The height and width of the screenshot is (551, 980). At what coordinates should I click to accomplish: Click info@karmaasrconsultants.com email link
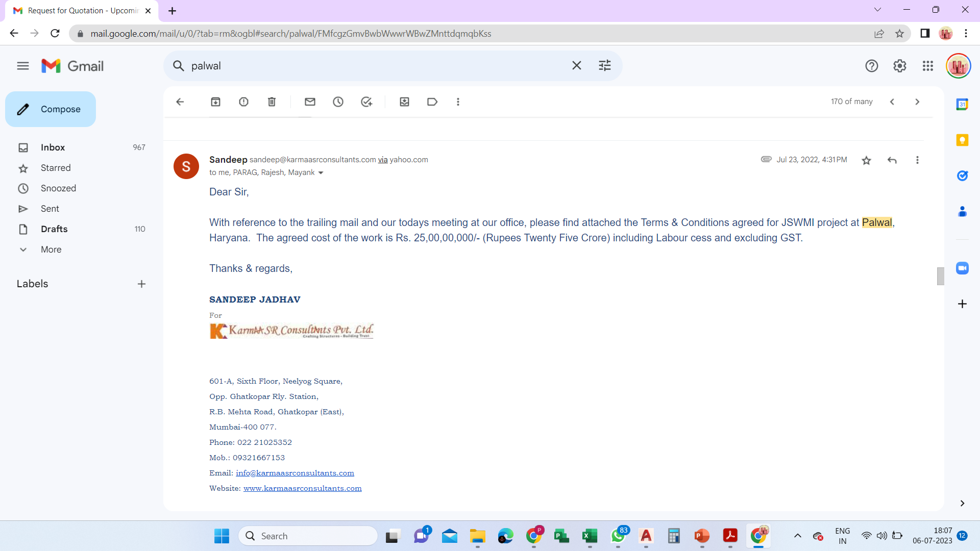coord(295,473)
